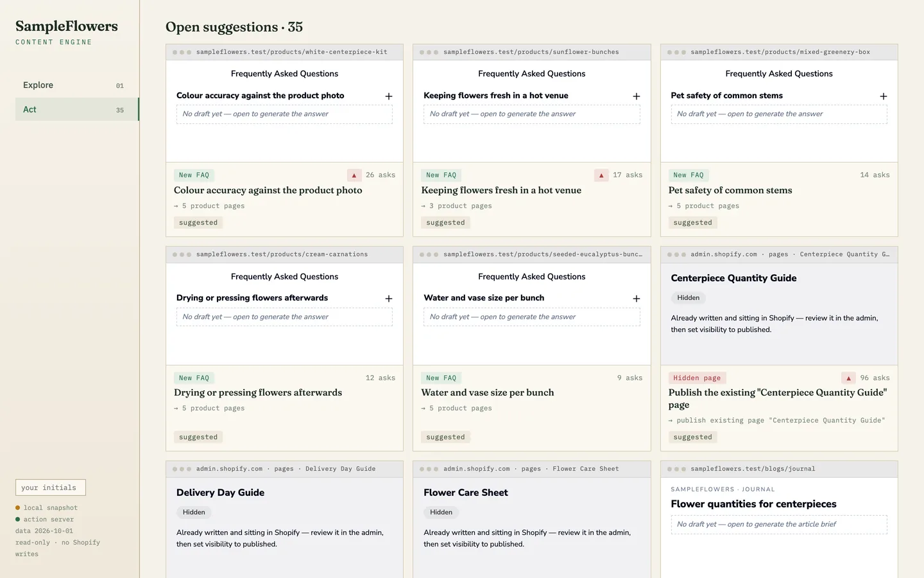The height and width of the screenshot is (578, 924).
Task: Open the Water and vase draft placeholder
Action: (x=532, y=317)
